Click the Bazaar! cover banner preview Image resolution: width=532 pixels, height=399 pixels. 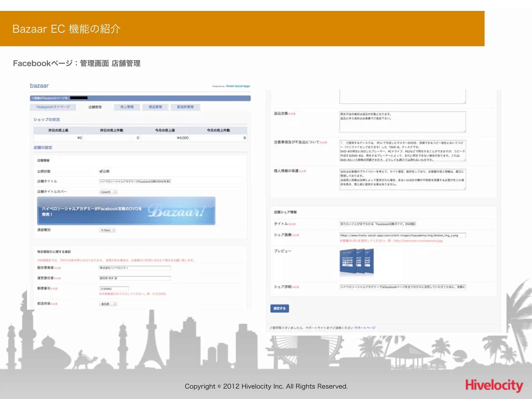[x=126, y=211]
